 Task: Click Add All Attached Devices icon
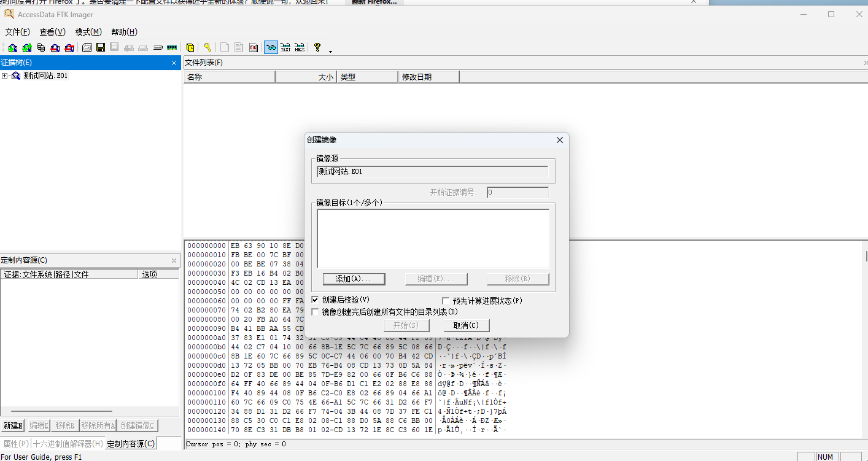coord(26,47)
